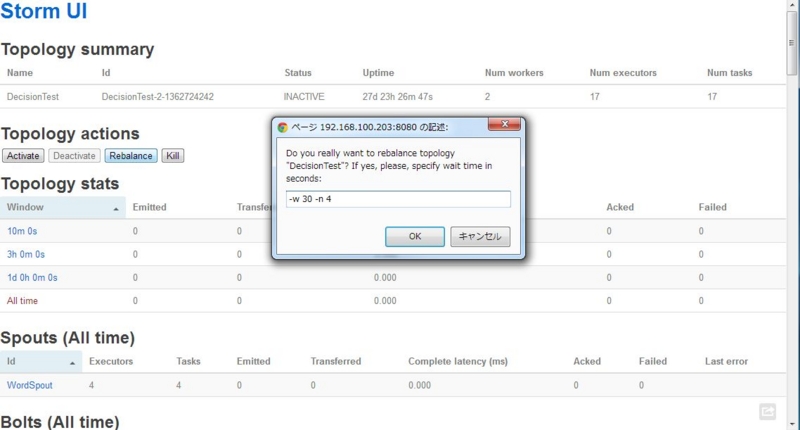Click the Num tasks column header
Viewport: 800px width, 430px height.
[x=730, y=73]
